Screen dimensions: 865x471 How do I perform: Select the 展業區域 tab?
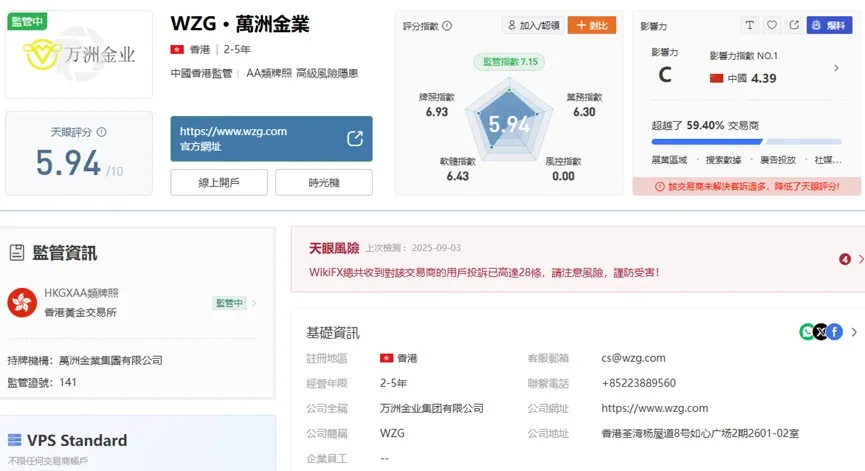pyautogui.click(x=669, y=160)
